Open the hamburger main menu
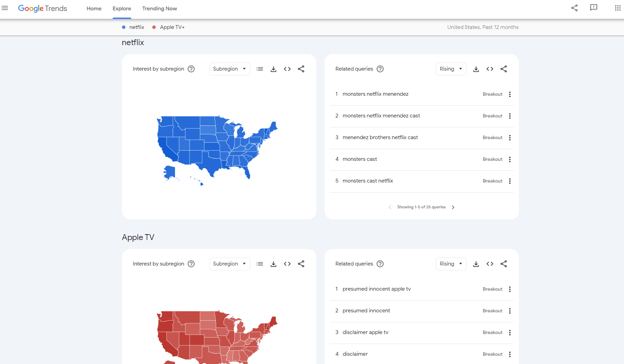 (5, 8)
